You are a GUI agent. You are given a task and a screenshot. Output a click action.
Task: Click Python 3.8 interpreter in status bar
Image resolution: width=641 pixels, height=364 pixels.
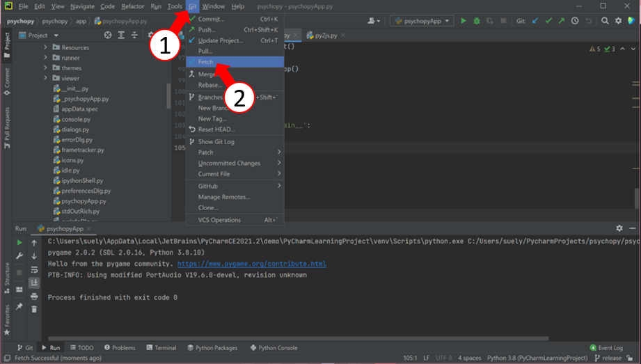(x=537, y=358)
